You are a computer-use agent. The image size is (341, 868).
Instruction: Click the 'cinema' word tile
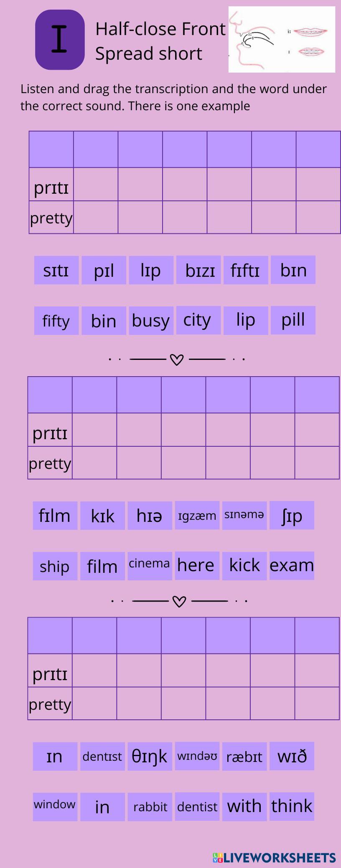150,566
